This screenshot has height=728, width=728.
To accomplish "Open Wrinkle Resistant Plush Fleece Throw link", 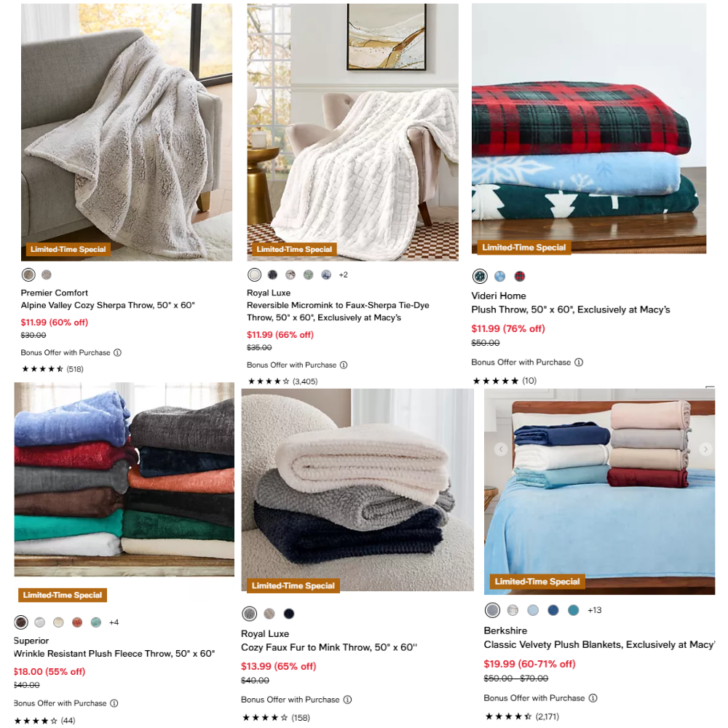I will (x=114, y=653).
